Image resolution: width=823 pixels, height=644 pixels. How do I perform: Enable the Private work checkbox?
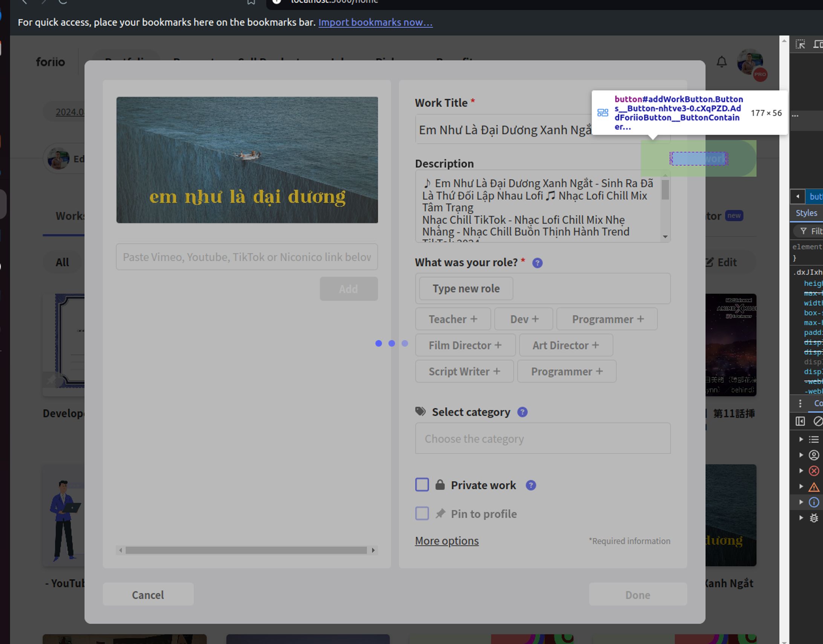coord(422,485)
